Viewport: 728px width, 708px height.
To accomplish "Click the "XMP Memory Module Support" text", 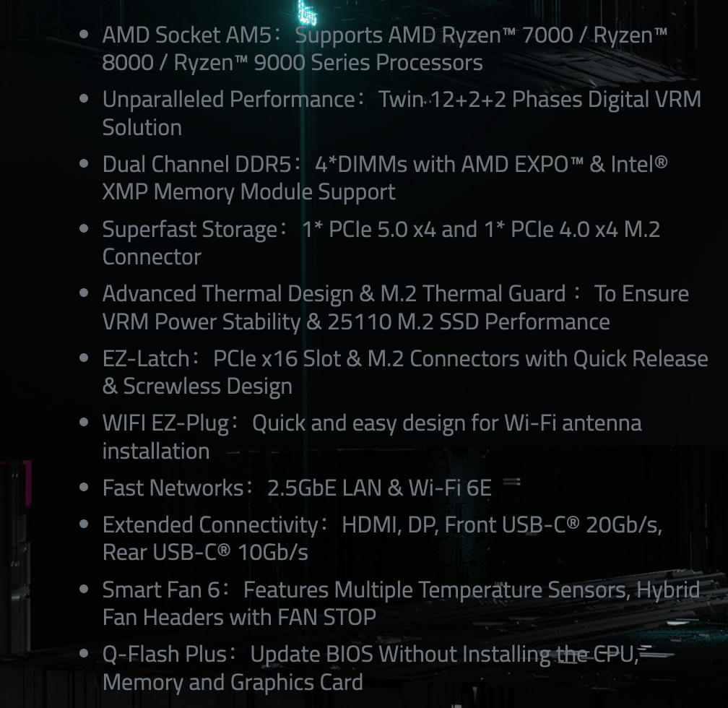I will click(x=249, y=192).
